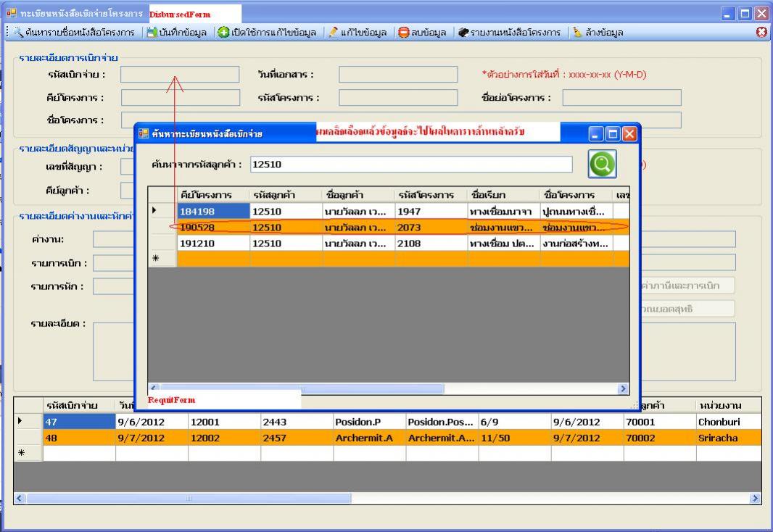Maximize the search popup dialog window
Image resolution: width=773 pixels, height=532 pixels.
(612, 134)
